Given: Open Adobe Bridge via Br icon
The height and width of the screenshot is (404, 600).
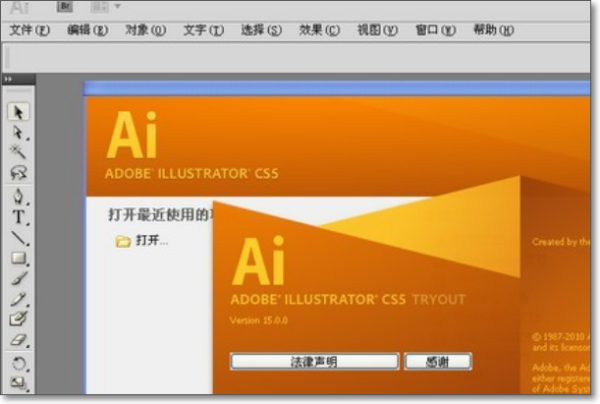Looking at the screenshot, I should [x=65, y=7].
